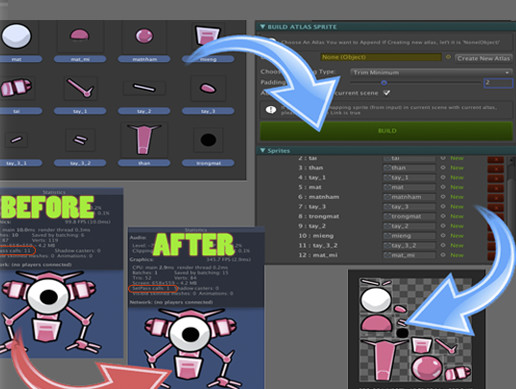This screenshot has height=389, width=516.
Task: Select the tay_3 sprite thumbnail
Action: (208, 88)
